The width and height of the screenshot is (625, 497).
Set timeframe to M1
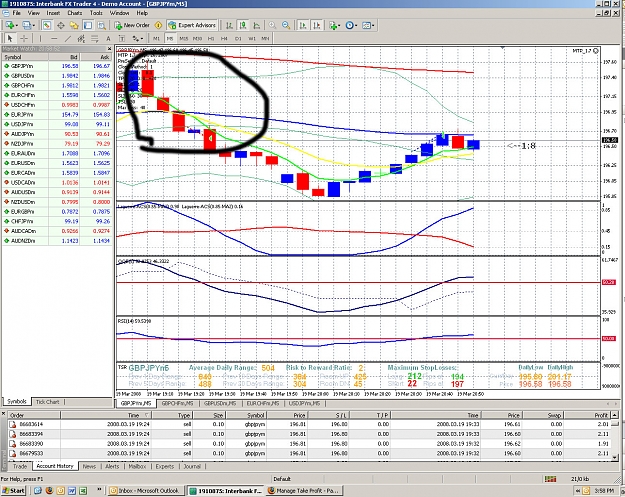[156, 39]
